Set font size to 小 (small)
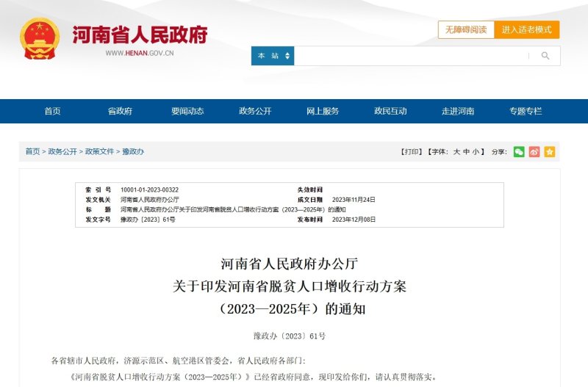 click(476, 152)
